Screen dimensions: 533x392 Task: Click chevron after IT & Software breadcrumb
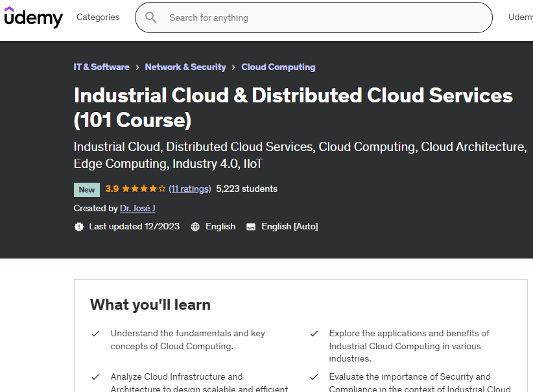[x=137, y=67]
